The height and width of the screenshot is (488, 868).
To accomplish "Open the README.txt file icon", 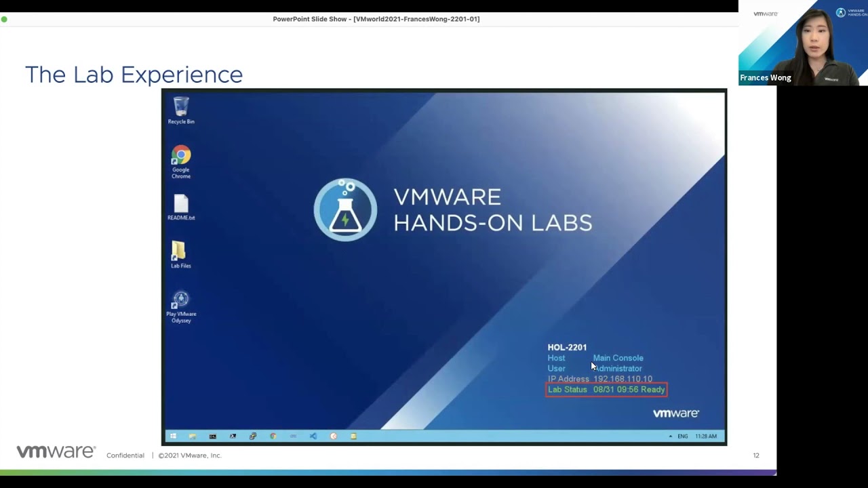I will (x=181, y=207).
